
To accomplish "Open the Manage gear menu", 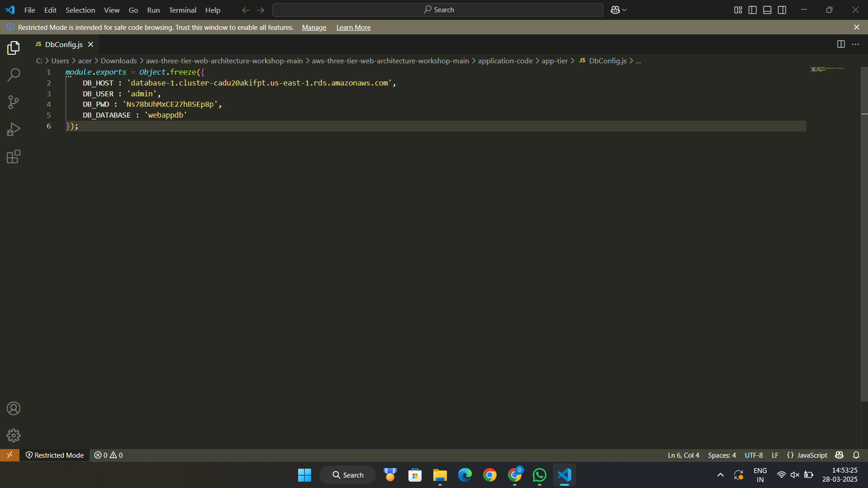I will tap(14, 436).
